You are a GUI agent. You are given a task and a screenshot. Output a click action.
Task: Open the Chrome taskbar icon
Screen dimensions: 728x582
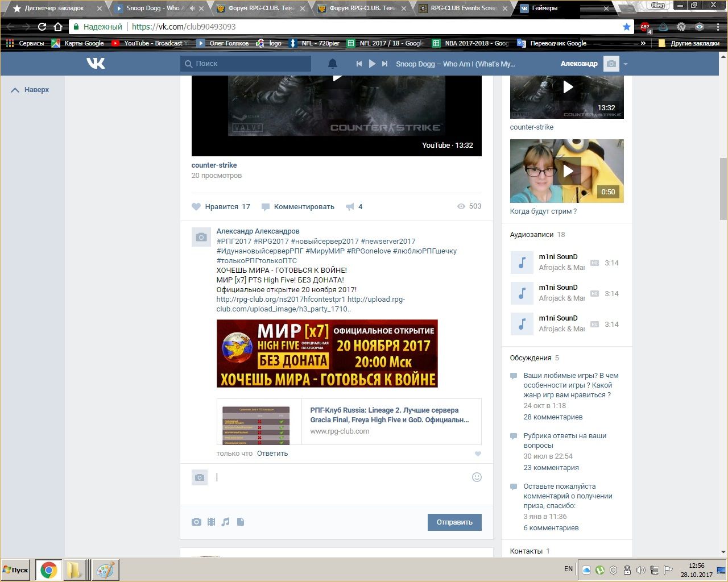click(x=49, y=570)
